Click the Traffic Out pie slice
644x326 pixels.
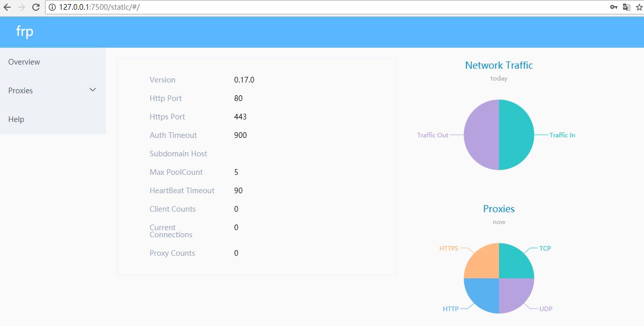coord(481,135)
